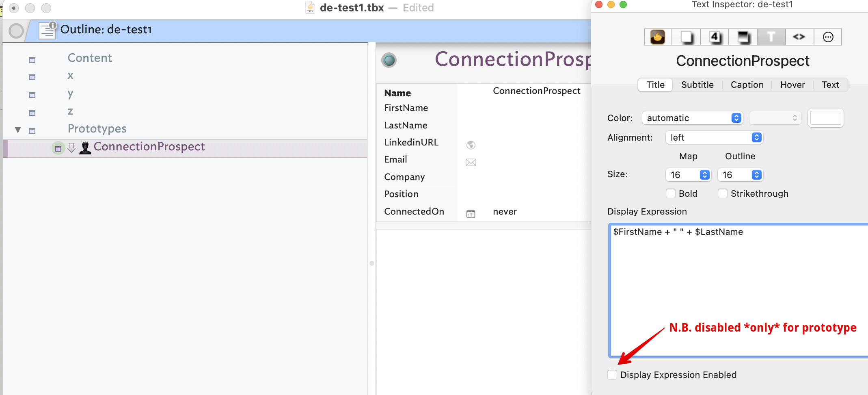Enable the Strikethrough checkbox
This screenshot has height=395, width=868.
[723, 193]
